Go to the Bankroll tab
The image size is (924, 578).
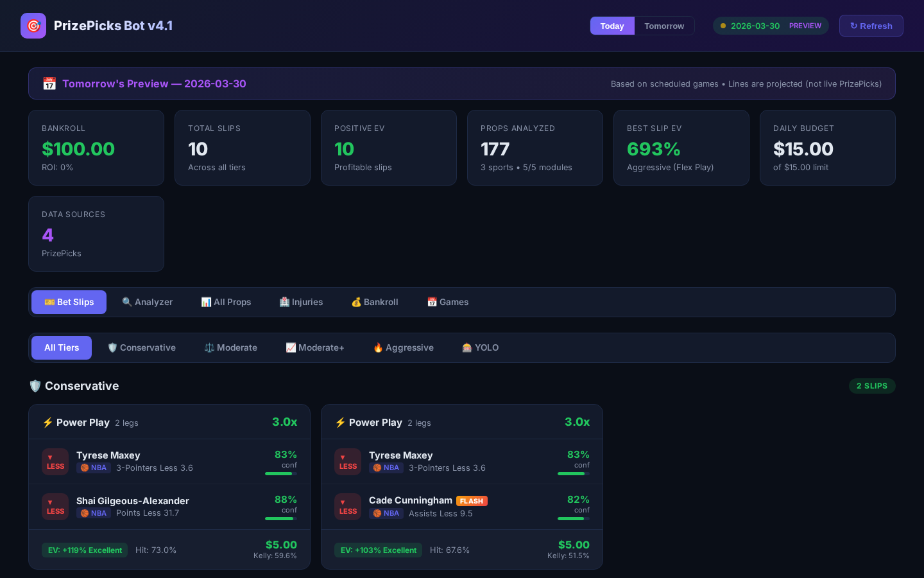coord(375,302)
